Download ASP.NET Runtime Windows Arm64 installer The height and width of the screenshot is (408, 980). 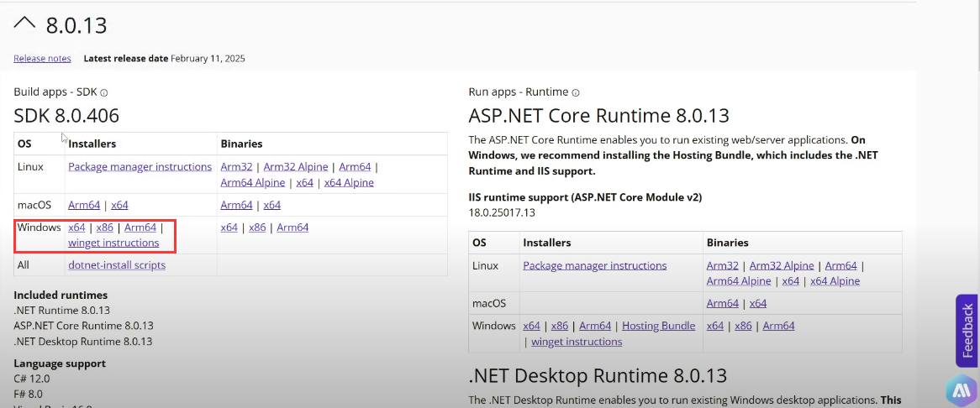595,326
